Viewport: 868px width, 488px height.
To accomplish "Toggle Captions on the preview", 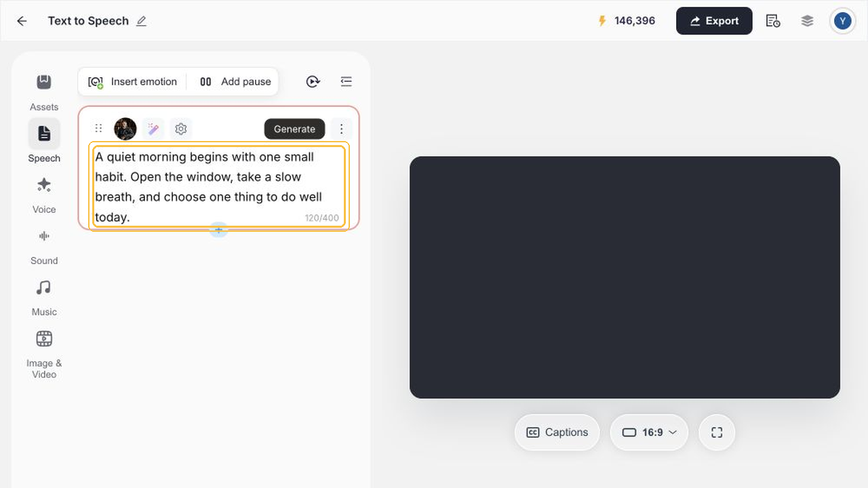I will (x=557, y=432).
